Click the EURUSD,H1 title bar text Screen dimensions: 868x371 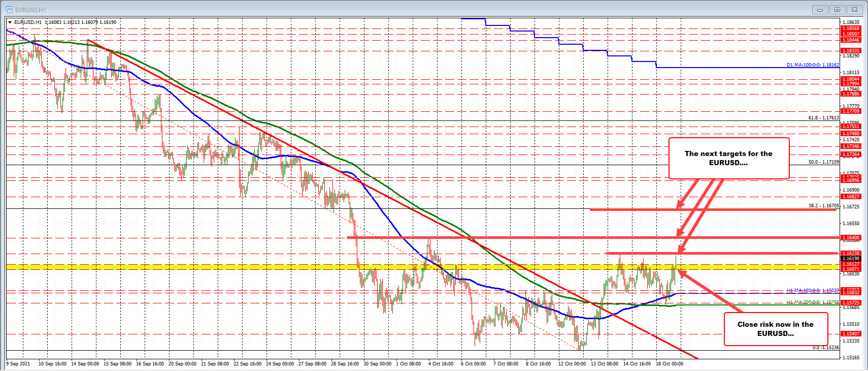coord(30,10)
